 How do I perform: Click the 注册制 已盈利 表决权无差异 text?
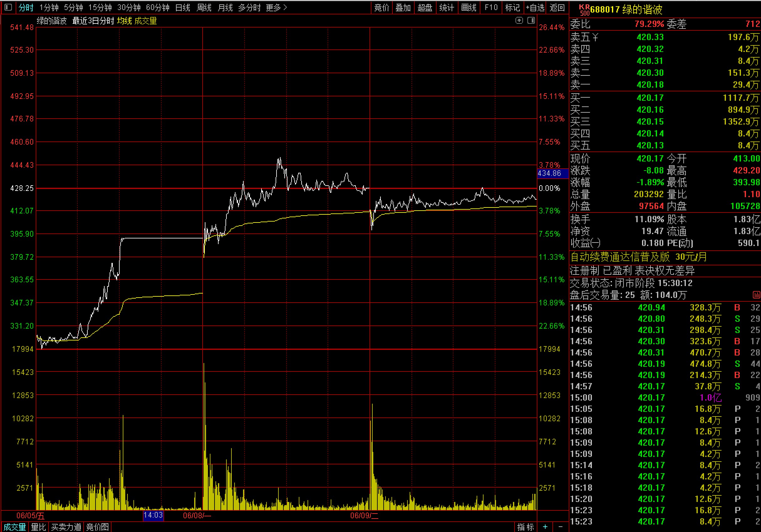(x=632, y=271)
